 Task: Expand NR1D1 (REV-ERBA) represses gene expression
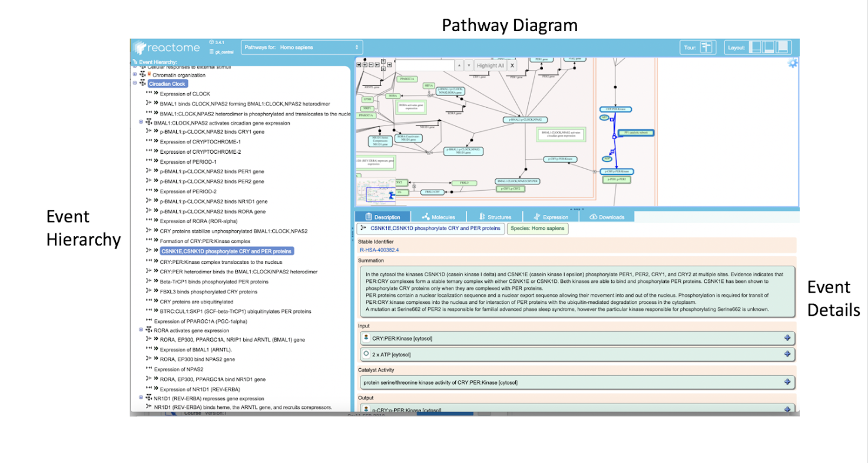click(141, 398)
